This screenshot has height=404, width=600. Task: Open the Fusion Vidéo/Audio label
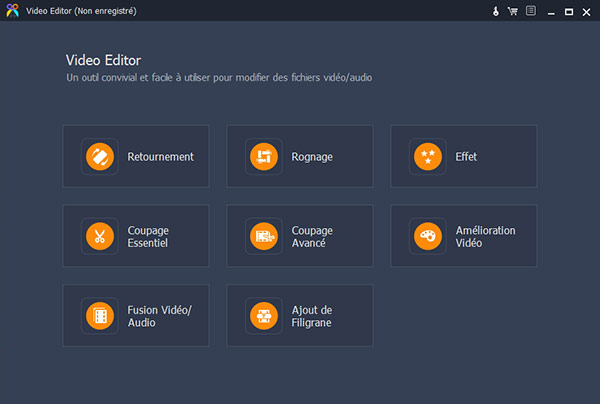[x=160, y=316]
